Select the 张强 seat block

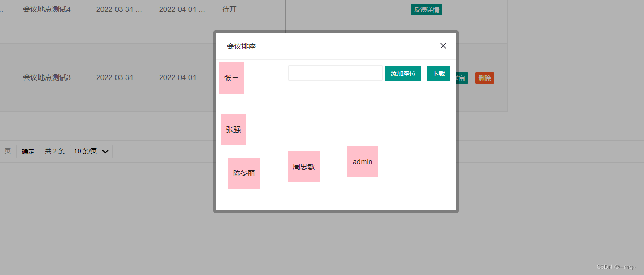234,129
